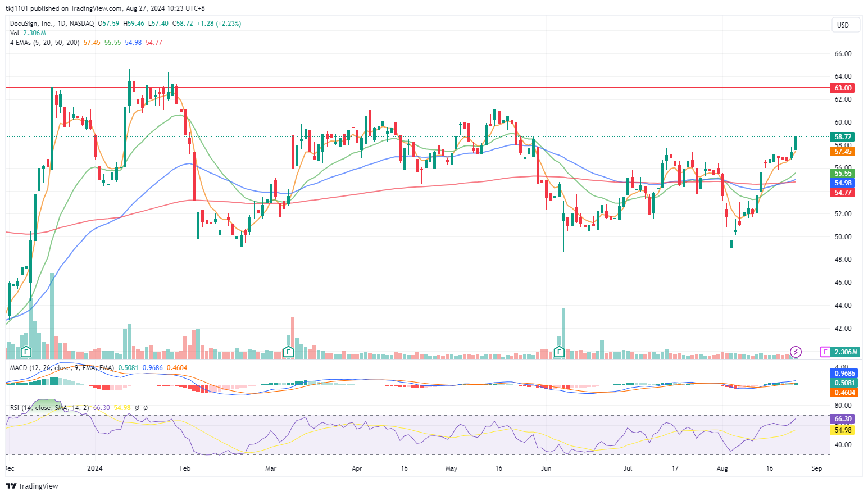Click the MACD indicator legend title
This screenshot has width=868, height=496.
click(x=62, y=368)
